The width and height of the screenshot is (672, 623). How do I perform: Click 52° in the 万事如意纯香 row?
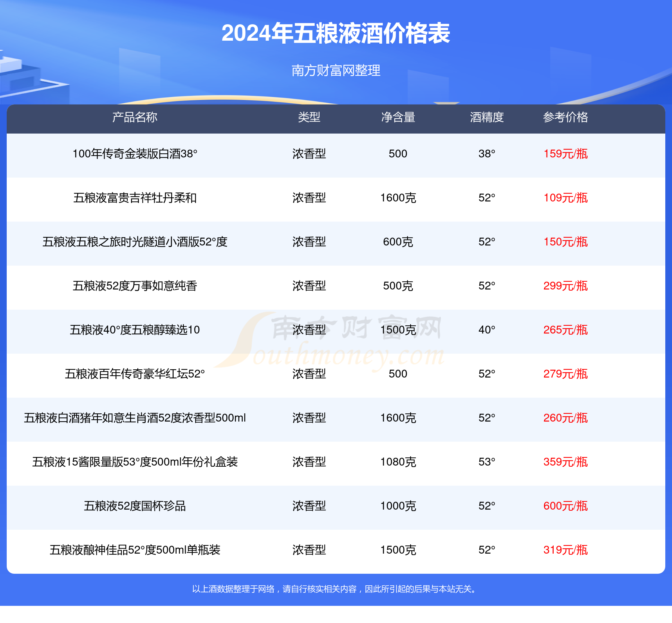[x=487, y=286]
